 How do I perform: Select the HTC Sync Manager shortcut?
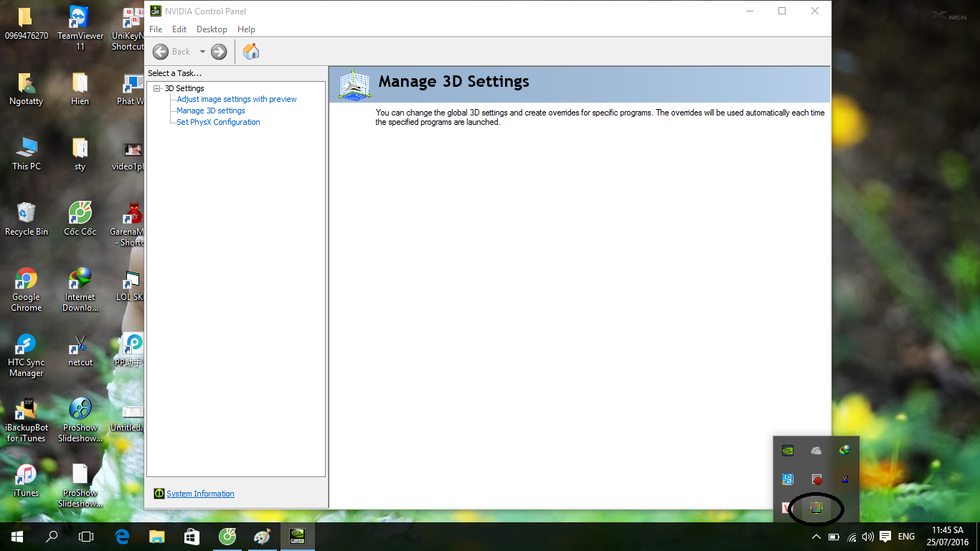pyautogui.click(x=27, y=355)
